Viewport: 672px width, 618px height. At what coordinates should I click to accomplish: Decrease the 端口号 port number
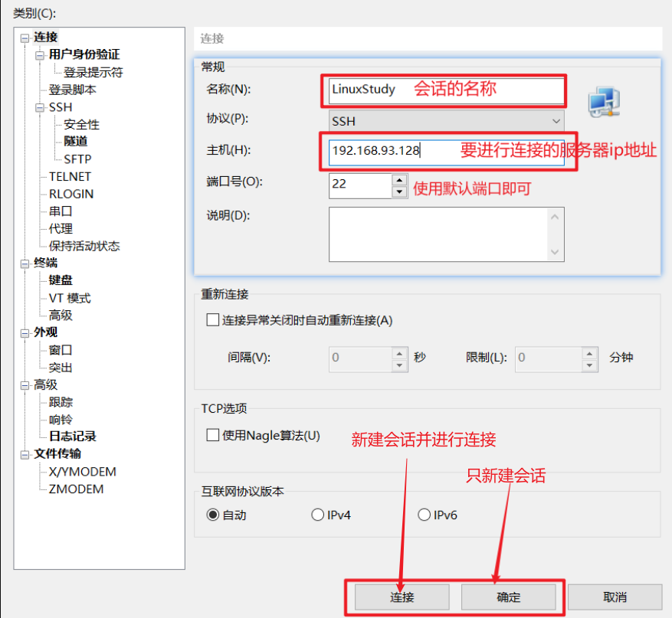point(399,192)
